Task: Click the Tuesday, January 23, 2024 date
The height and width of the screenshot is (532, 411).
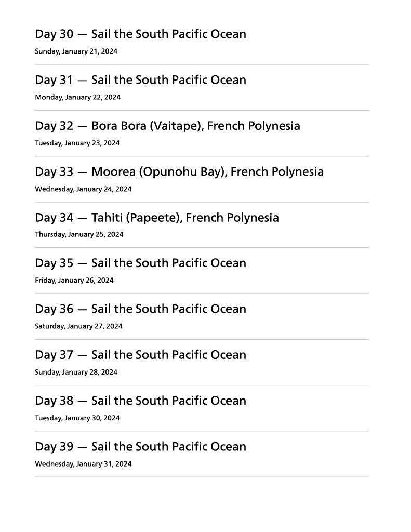Action: click(77, 143)
